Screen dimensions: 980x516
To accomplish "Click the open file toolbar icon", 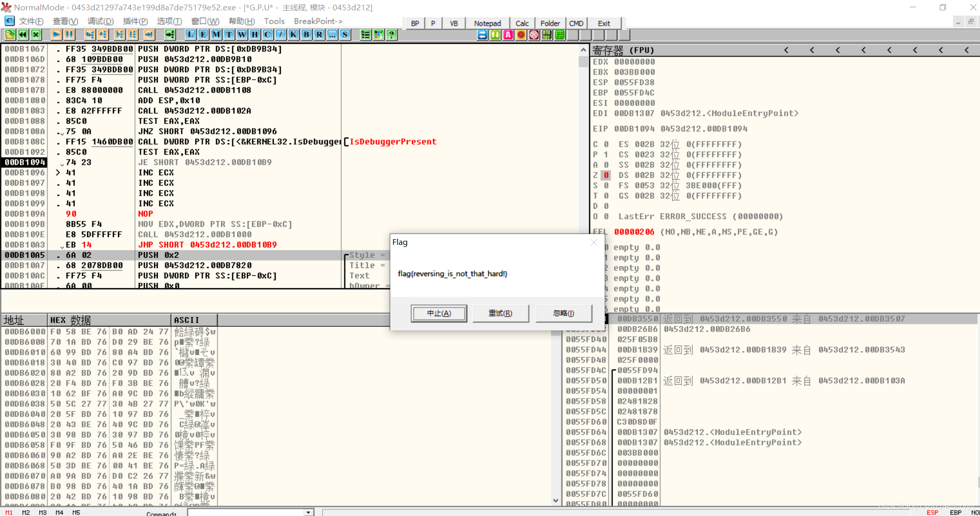I will pos(10,35).
